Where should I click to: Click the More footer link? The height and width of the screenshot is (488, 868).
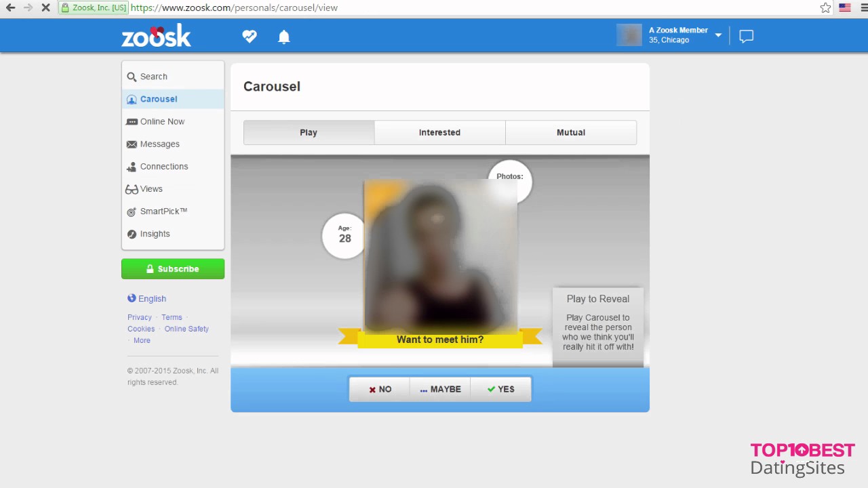[142, 340]
